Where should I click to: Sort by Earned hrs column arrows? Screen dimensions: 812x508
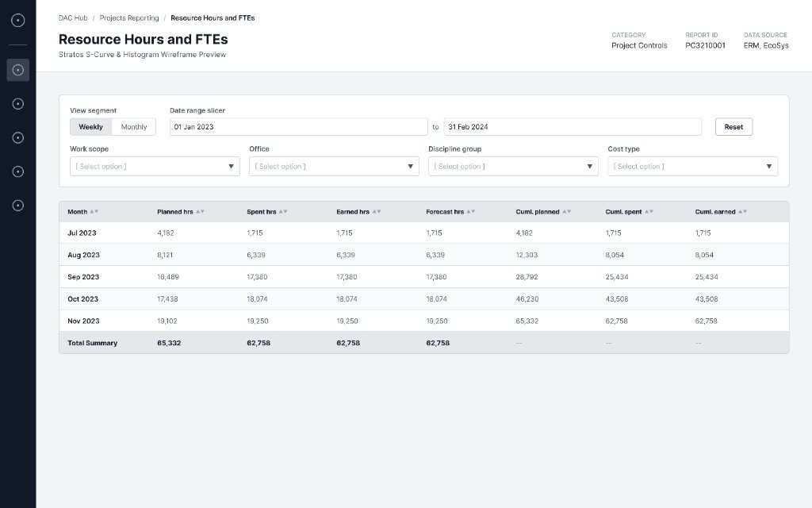coord(377,211)
